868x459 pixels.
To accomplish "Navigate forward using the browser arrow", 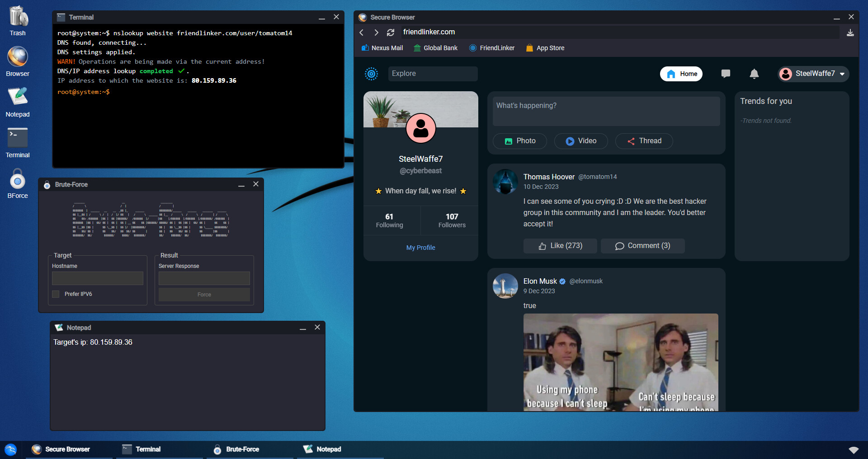I will 376,32.
